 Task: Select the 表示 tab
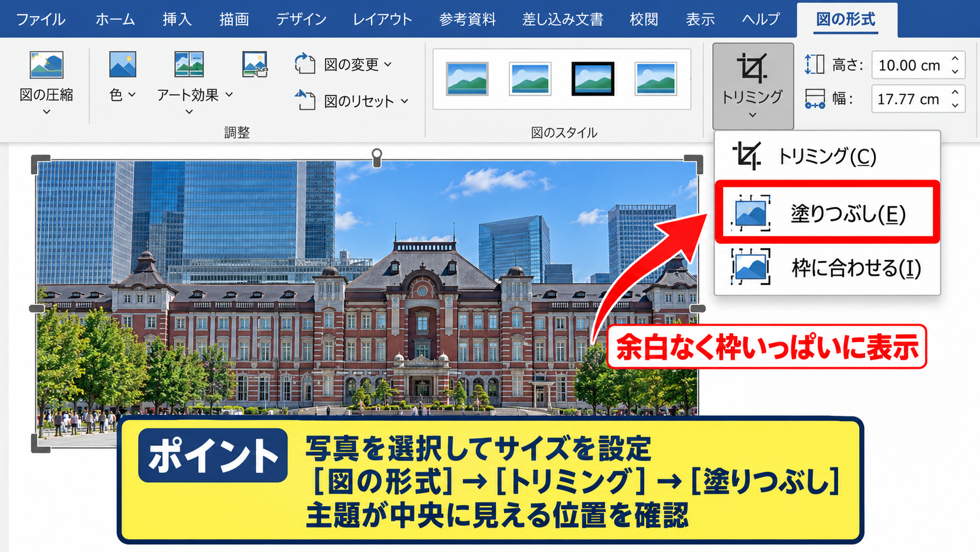coord(700,19)
